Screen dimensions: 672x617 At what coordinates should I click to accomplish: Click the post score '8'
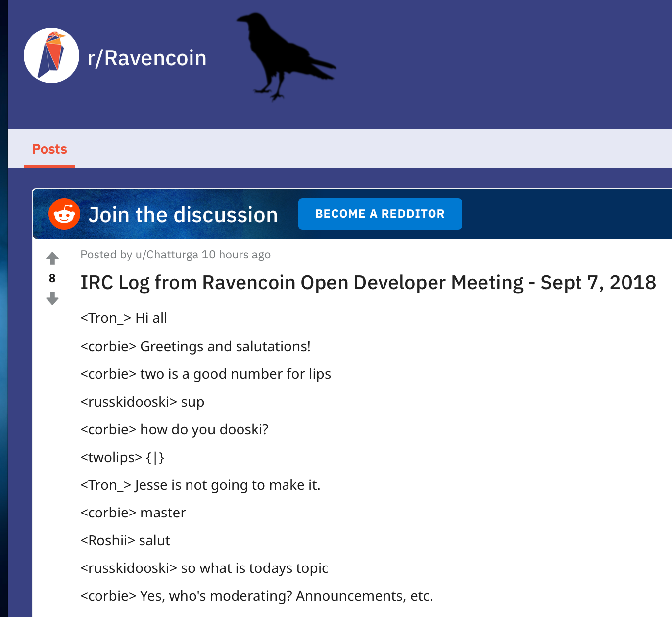point(52,278)
